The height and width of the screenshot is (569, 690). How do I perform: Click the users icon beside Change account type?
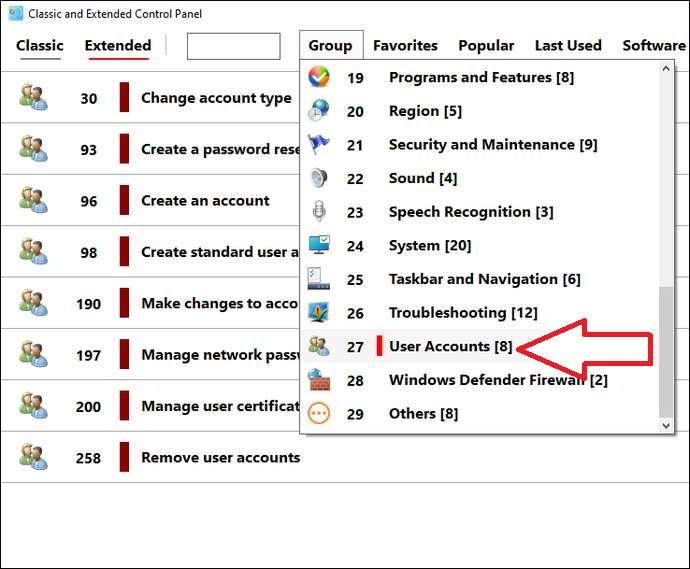pos(33,97)
